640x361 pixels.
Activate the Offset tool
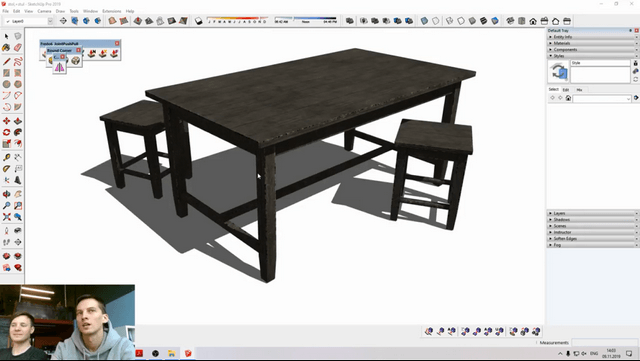18,144
